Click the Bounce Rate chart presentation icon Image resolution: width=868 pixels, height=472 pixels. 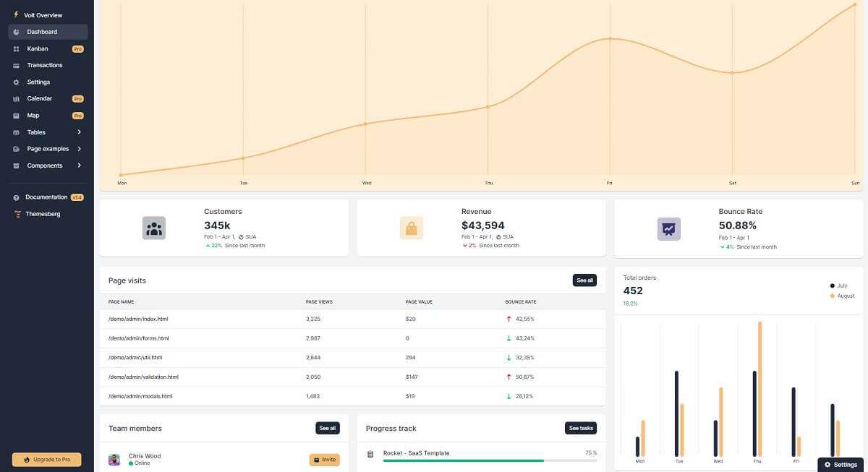(x=669, y=229)
